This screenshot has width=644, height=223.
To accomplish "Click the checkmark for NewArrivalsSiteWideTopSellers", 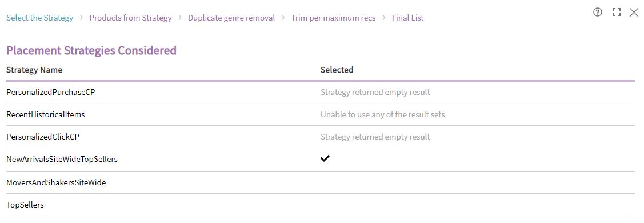I will point(325,158).
